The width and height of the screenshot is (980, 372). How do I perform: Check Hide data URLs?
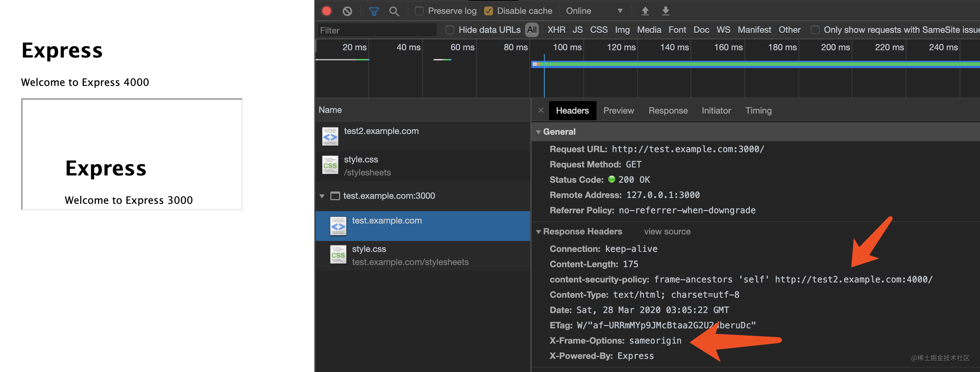[x=450, y=29]
